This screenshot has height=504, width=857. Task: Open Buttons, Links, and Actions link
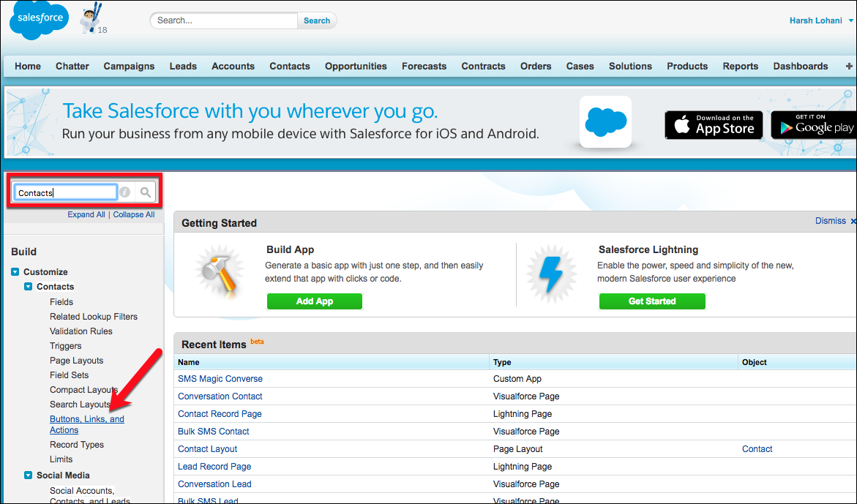pos(87,425)
